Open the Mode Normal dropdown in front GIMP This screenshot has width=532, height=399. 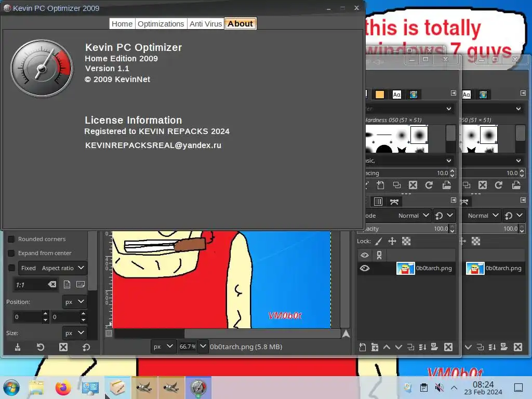click(414, 216)
